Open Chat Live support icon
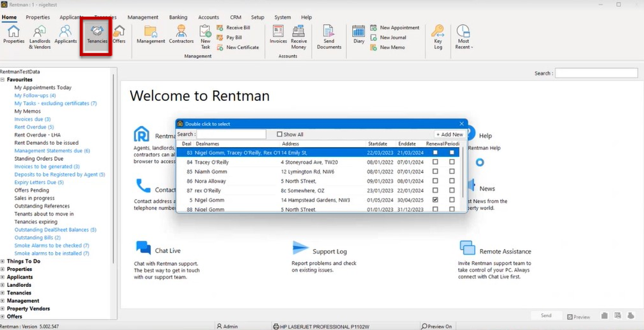644x330 pixels. [x=143, y=248]
